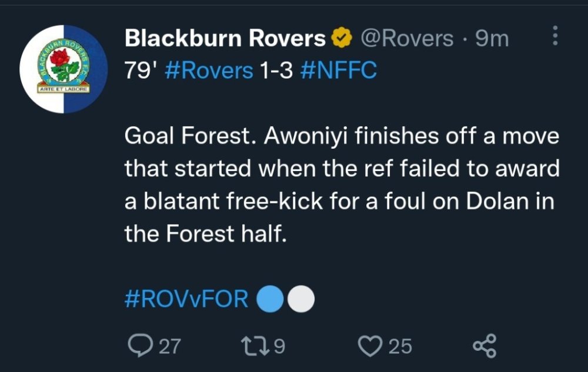
Task: Open the #NFFC hashtag
Action: pos(338,71)
